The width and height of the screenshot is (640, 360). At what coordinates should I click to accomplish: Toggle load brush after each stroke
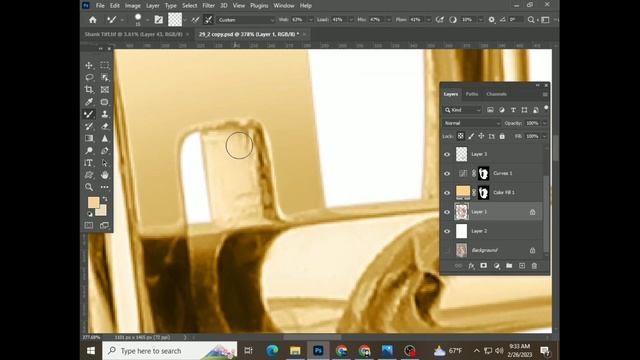(x=195, y=20)
